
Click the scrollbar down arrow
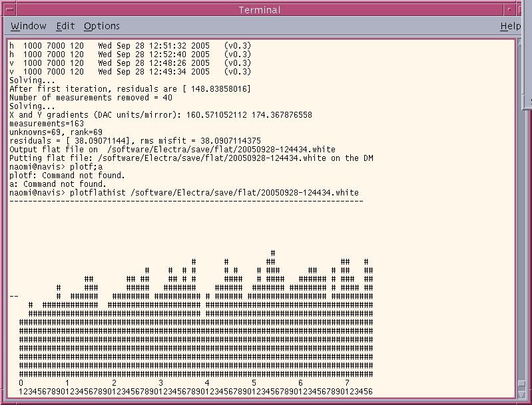click(520, 394)
